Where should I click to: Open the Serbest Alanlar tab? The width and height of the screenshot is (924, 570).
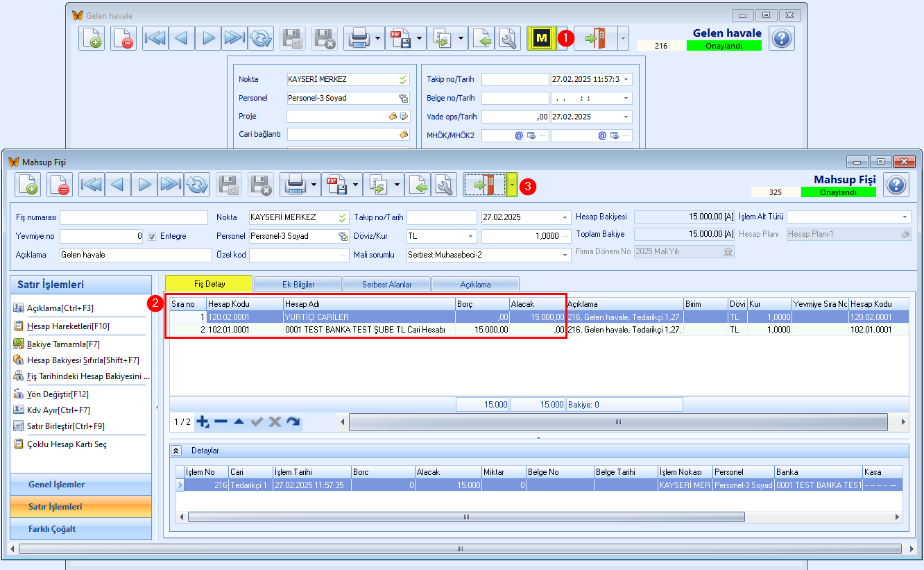[386, 284]
